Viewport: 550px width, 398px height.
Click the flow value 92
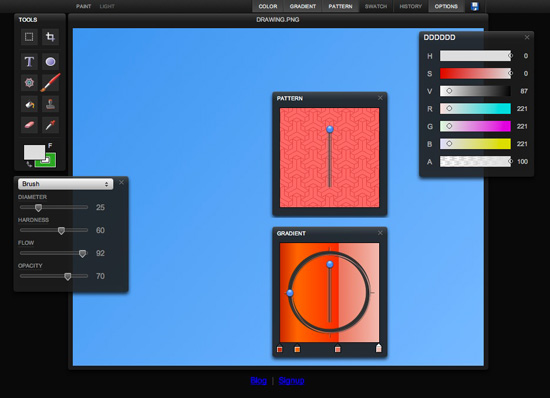click(x=100, y=254)
